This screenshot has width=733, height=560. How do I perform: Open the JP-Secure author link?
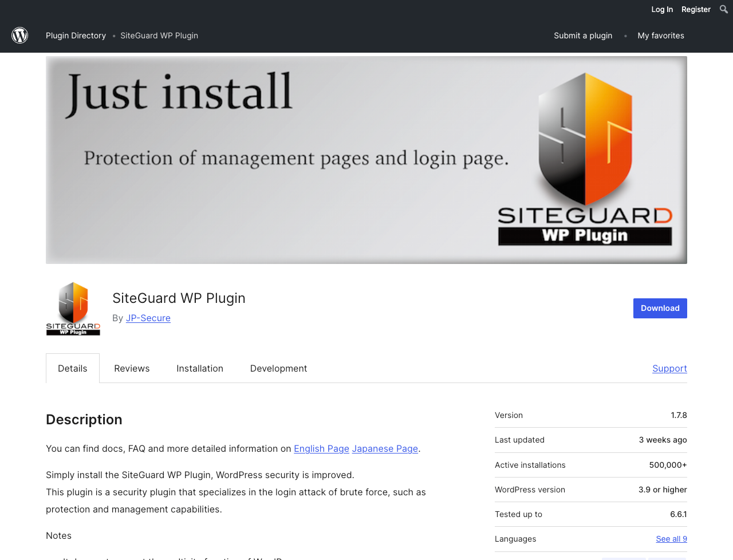(x=148, y=318)
